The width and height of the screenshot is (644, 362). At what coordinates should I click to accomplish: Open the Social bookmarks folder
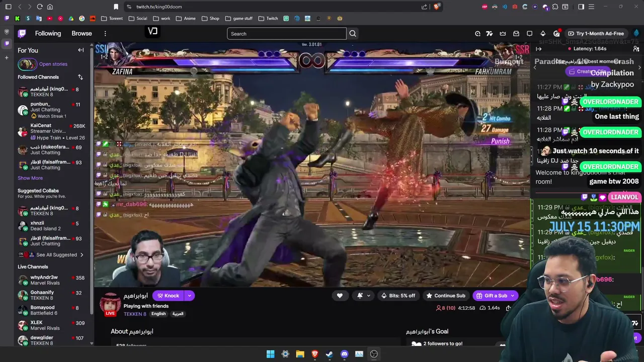(137, 19)
